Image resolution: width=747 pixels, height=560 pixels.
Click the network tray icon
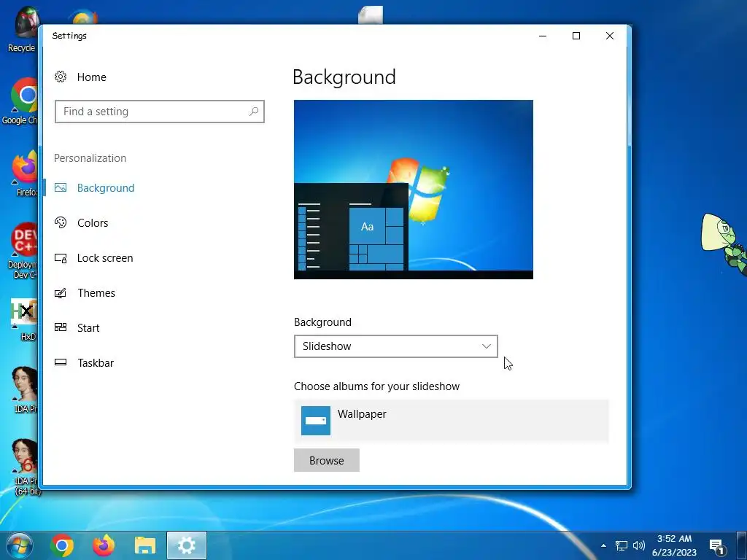pos(622,545)
